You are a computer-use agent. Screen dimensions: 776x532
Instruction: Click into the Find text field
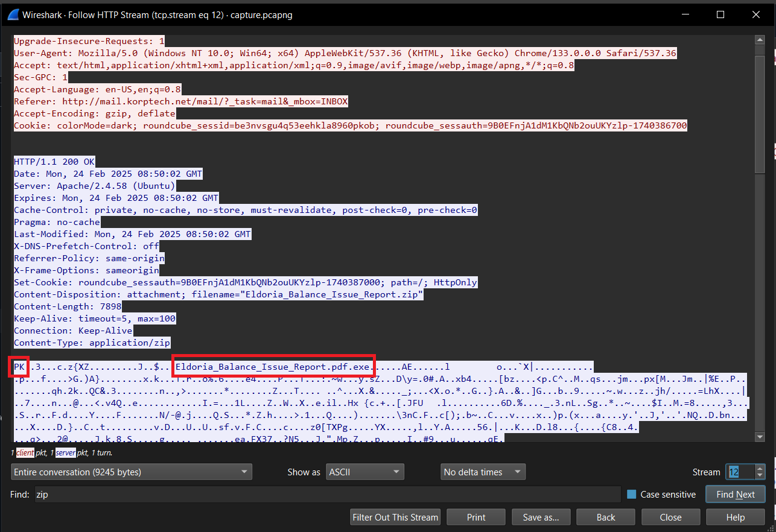[326, 495]
